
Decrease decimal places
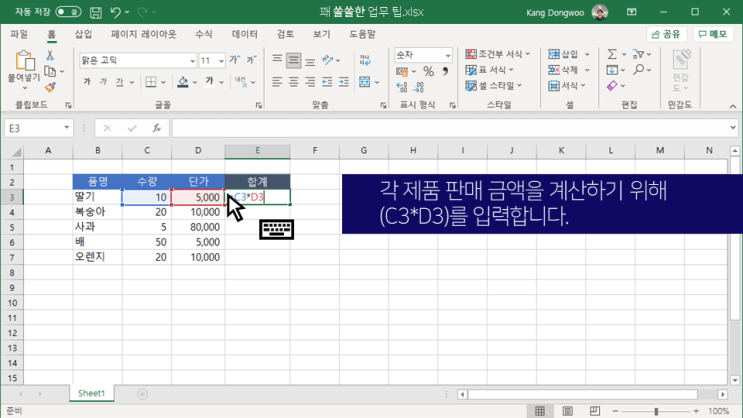click(418, 87)
